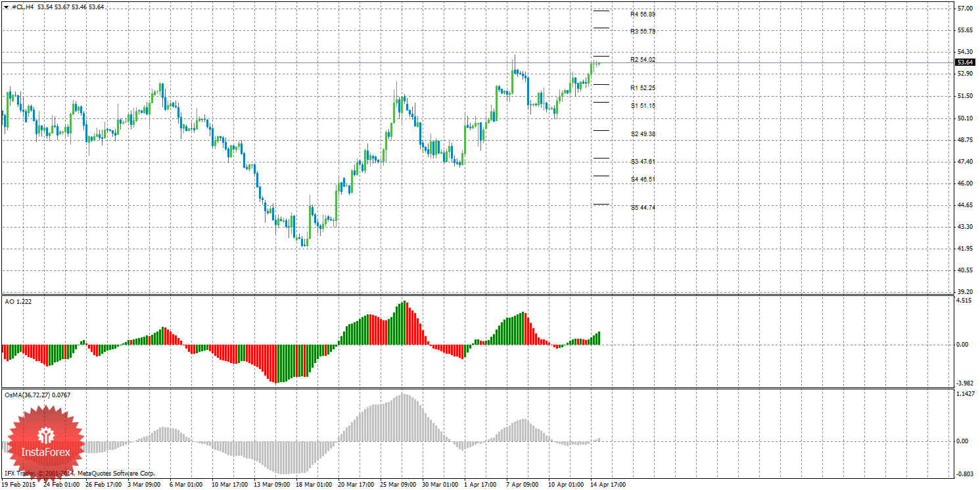Image resolution: width=980 pixels, height=490 pixels.
Task: Click the 48.75 price axis value
Action: 965,140
